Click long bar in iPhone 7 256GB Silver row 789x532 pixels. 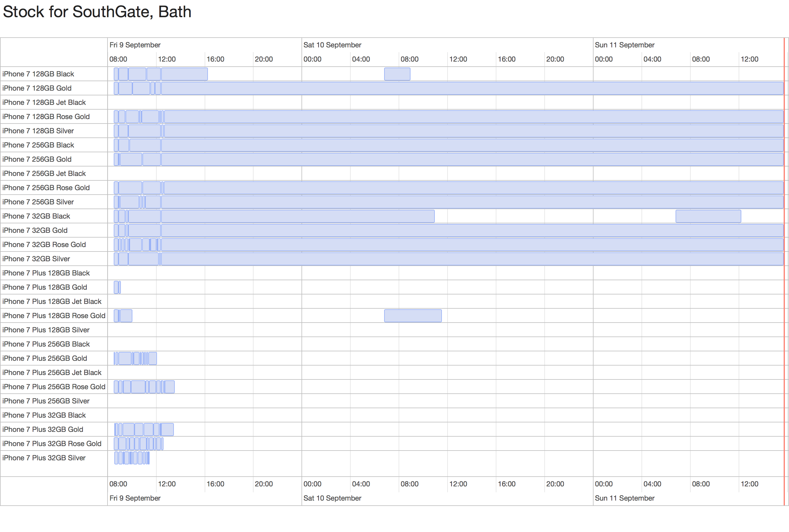[472, 202]
